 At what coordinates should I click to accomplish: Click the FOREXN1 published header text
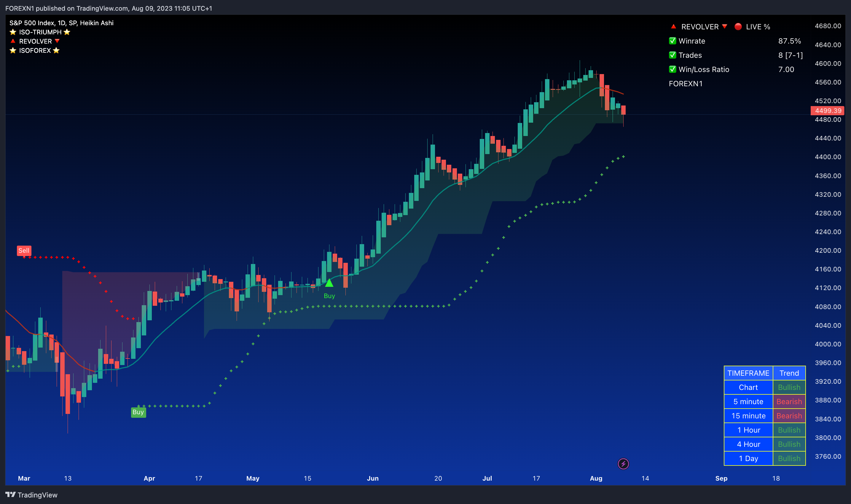pos(109,8)
